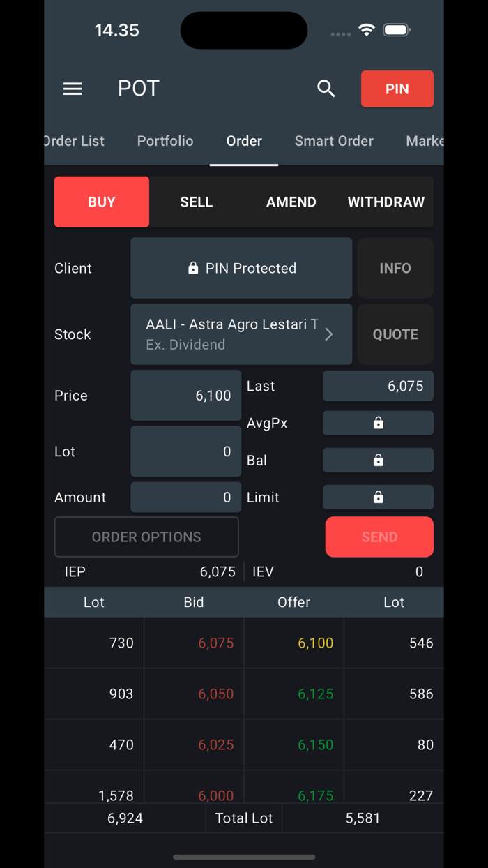Switch to SELL order mode
Viewport: 488px width, 868px height.
(x=196, y=202)
